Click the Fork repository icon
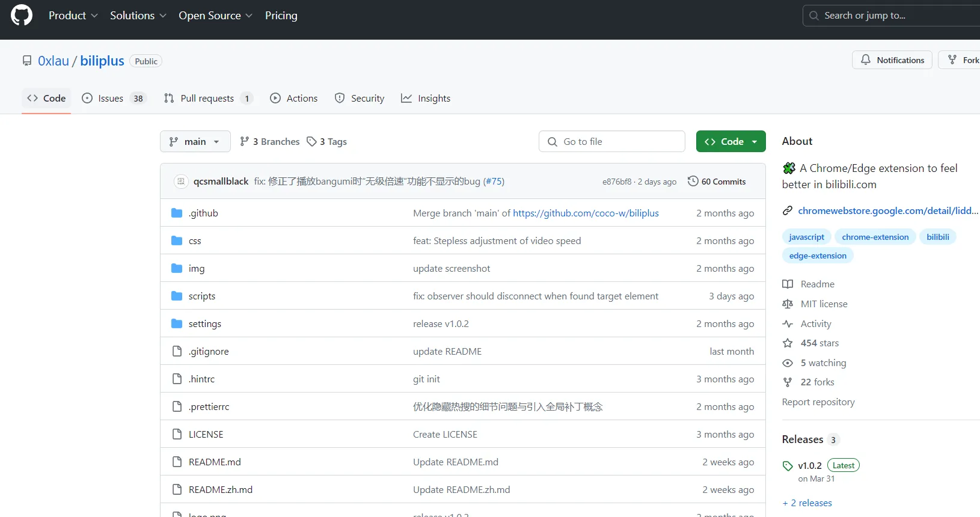The height and width of the screenshot is (517, 980). (952, 60)
